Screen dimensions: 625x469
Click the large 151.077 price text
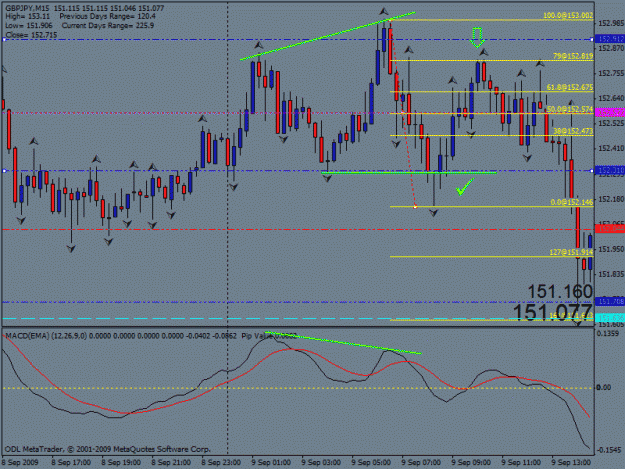(x=553, y=312)
